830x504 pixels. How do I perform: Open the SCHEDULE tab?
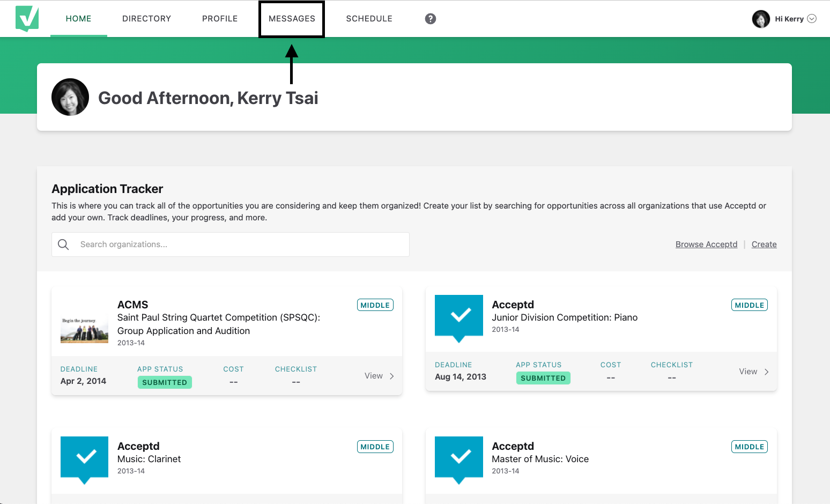click(x=369, y=19)
